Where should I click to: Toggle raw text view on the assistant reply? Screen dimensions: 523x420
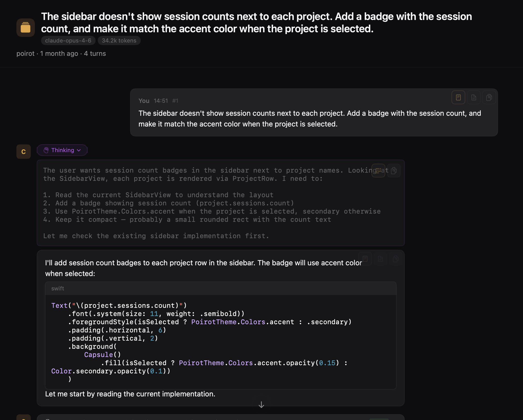point(380,259)
